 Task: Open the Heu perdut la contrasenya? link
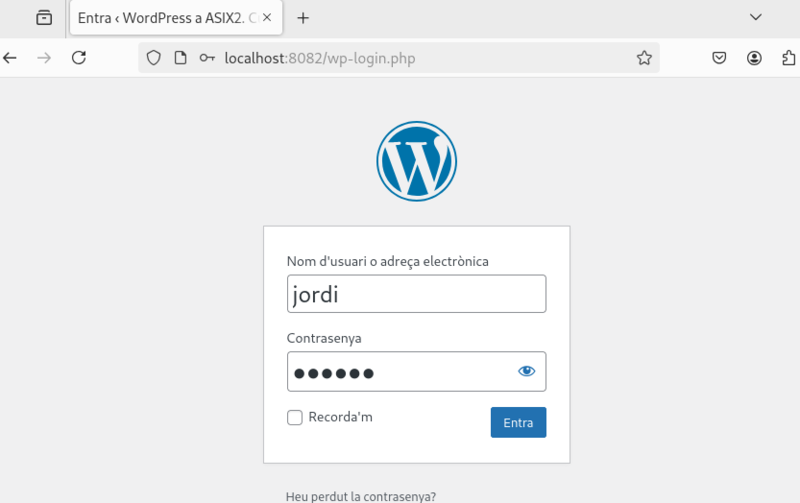(361, 496)
